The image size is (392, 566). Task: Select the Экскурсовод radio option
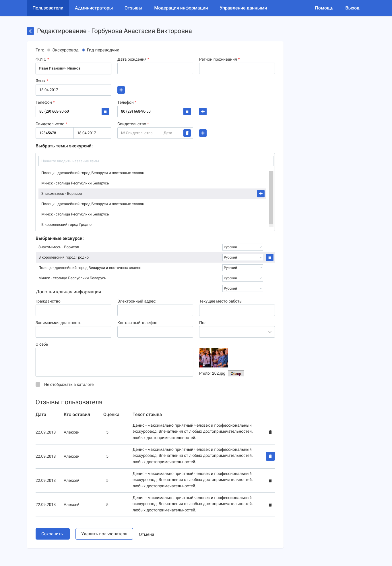point(49,50)
